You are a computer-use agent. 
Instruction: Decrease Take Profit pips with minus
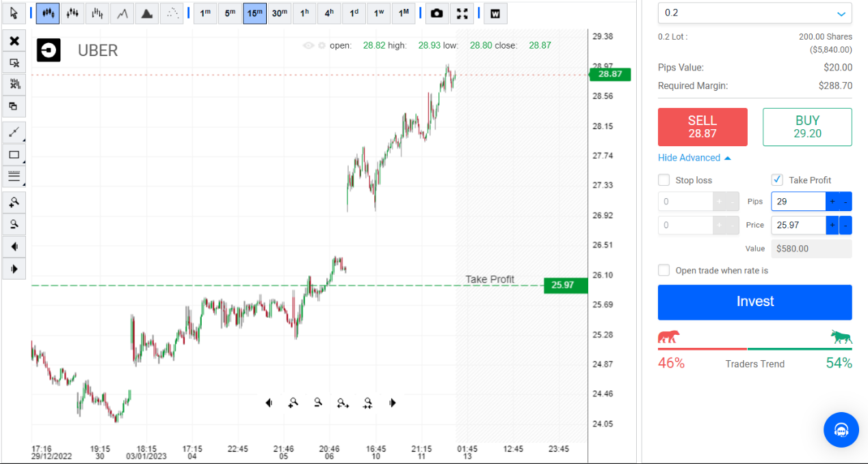click(846, 202)
